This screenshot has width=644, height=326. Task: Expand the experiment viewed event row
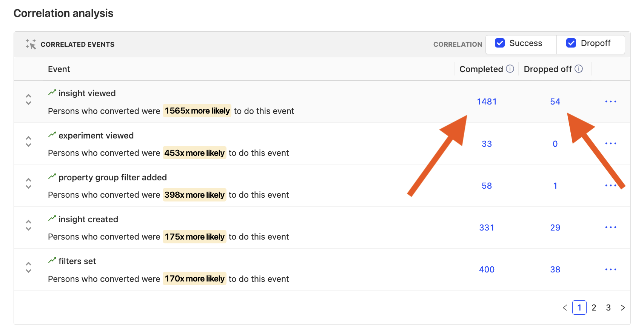(x=28, y=141)
